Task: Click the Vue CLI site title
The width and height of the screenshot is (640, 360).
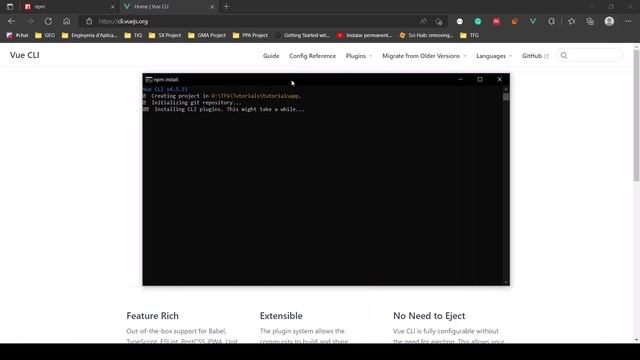Action: click(25, 55)
